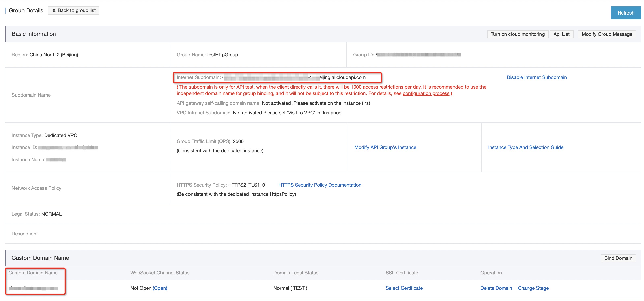Delete Domain in Operation column
The height and width of the screenshot is (301, 644).
(496, 288)
